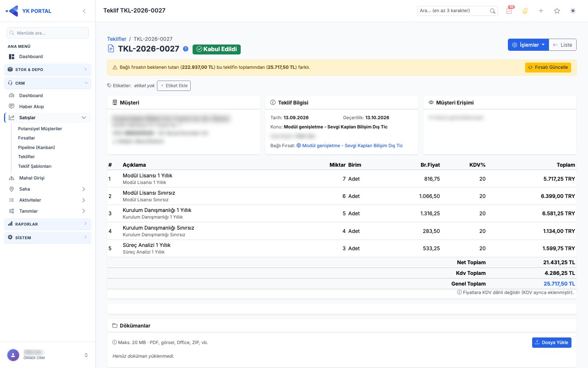588x368 pixels.
Task: Expand the RAPORLAR section
Action: coord(48,224)
